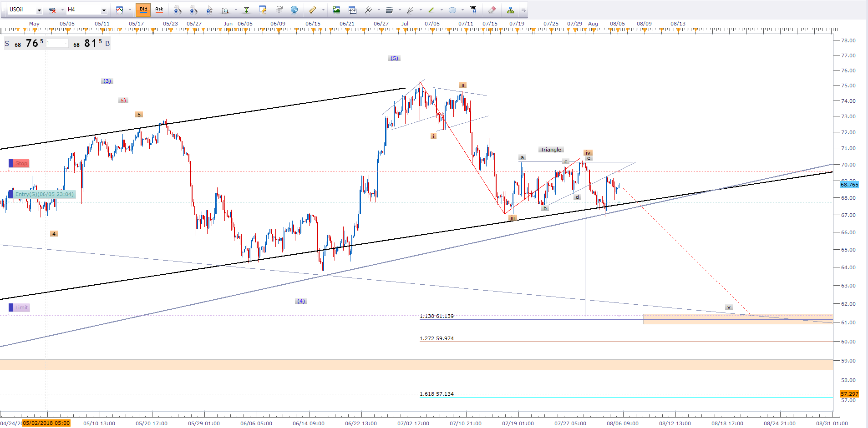Select the ellipse shape drawing tool

[x=452, y=10]
